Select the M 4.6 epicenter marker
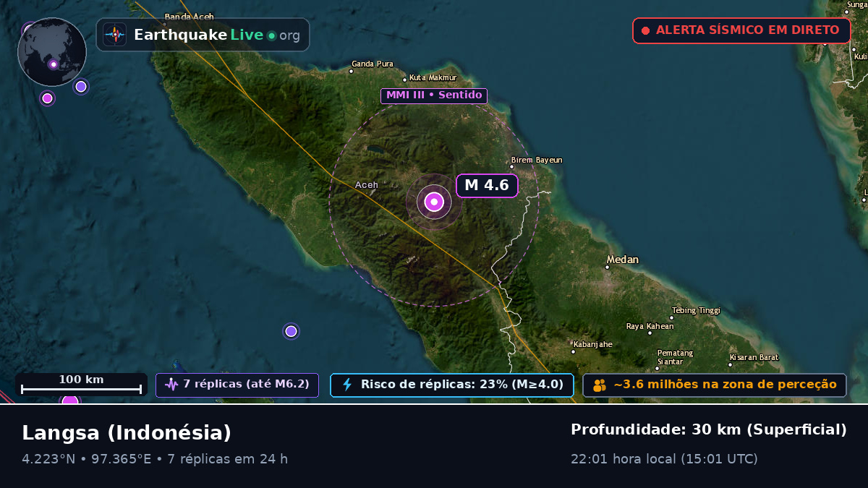This screenshot has height=488, width=868. coord(434,202)
